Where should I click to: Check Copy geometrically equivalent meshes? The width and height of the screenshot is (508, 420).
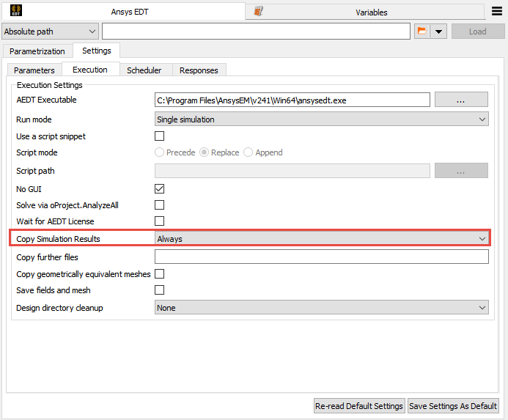tap(159, 274)
